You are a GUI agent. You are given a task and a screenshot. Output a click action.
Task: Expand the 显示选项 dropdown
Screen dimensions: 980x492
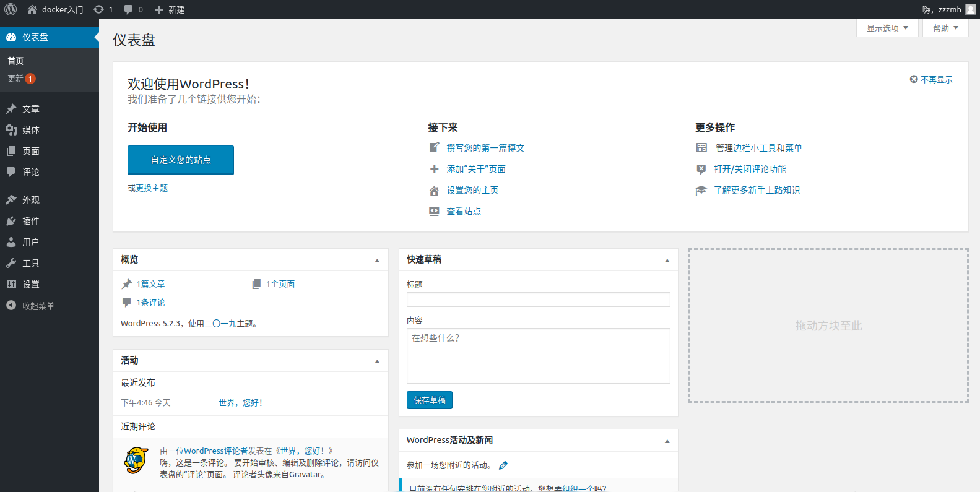[x=887, y=28]
